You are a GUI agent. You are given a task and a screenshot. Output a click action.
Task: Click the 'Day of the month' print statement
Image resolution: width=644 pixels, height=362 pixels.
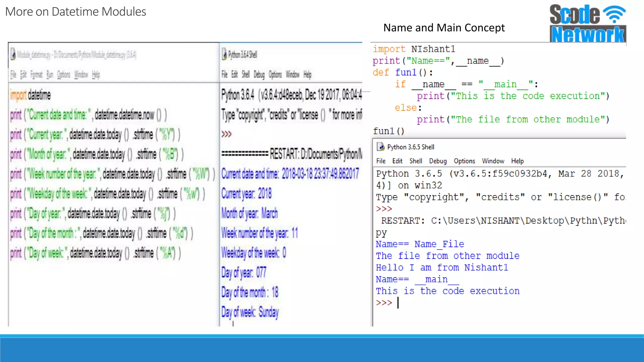point(102,233)
